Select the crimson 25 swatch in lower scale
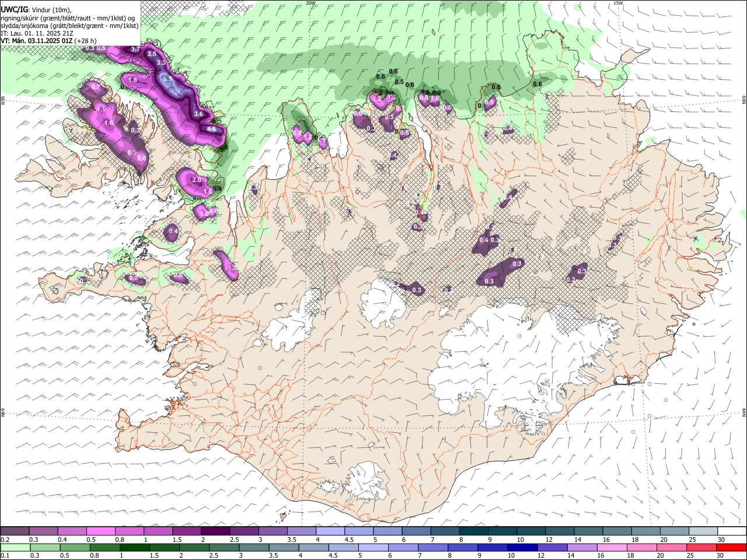The width and height of the screenshot is (747, 560). 701,548
